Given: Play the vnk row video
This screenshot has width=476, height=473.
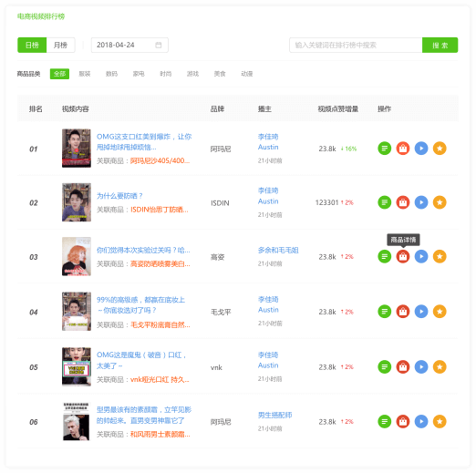Looking at the screenshot, I should 421,366.
